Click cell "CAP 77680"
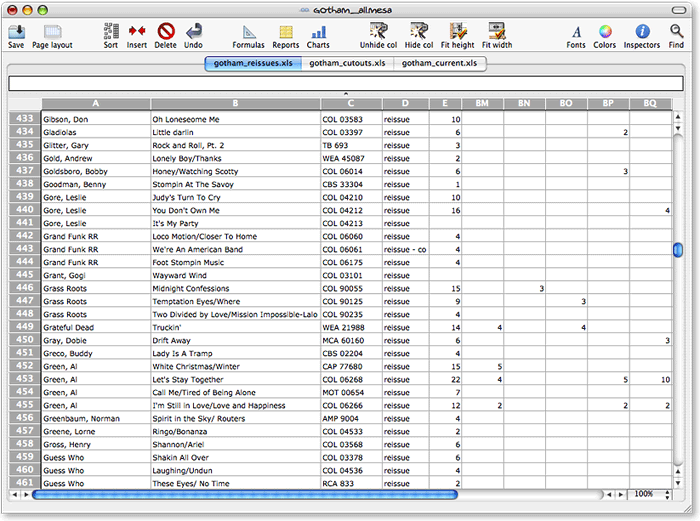This screenshot has height=521, width=700. [x=351, y=367]
